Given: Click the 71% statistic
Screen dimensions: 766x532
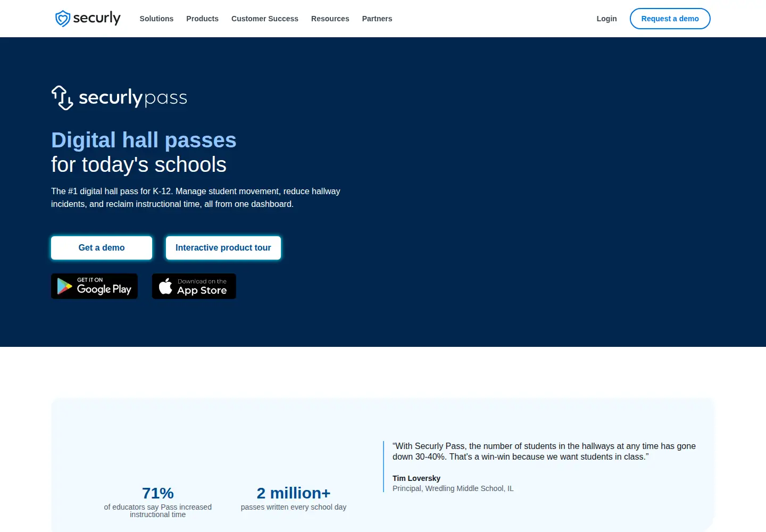Looking at the screenshot, I should point(158,493).
